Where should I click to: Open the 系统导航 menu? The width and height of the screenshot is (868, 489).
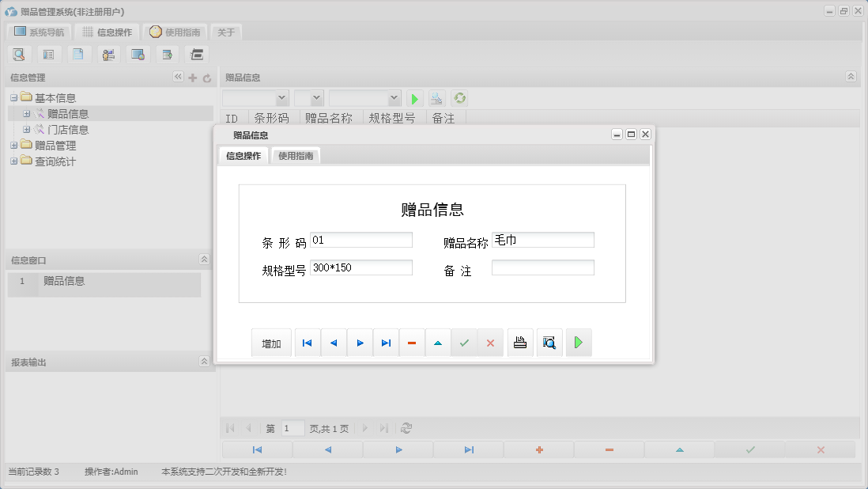(x=39, y=32)
